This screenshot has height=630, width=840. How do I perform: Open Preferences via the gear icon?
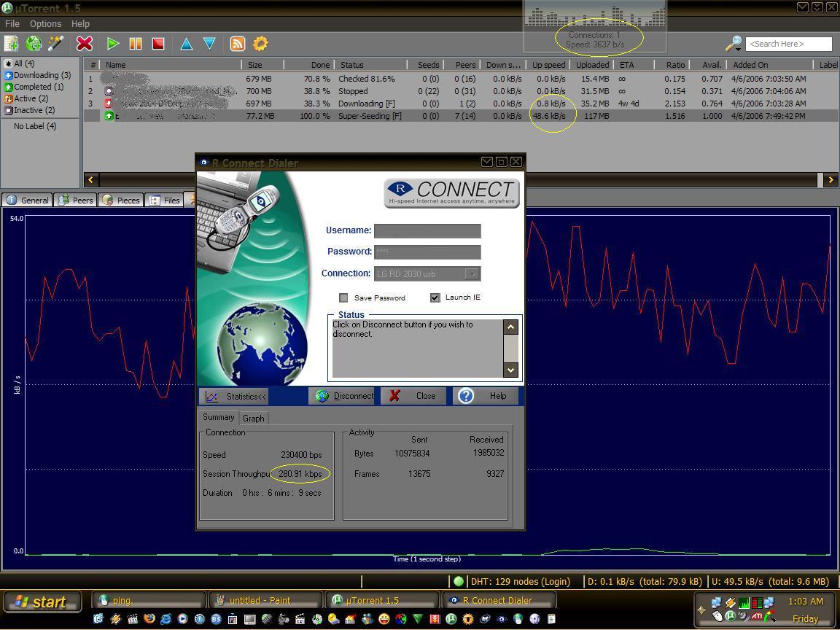(260, 44)
